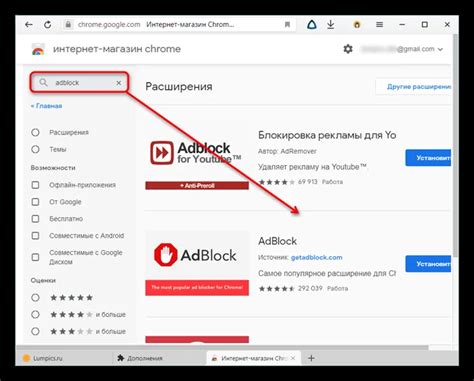
Task: Open the getadblock.com source link
Action: pos(317,257)
